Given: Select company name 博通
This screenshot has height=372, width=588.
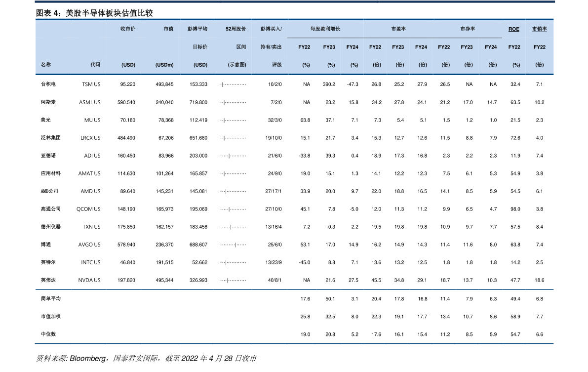Looking at the screenshot, I should pos(46,245).
